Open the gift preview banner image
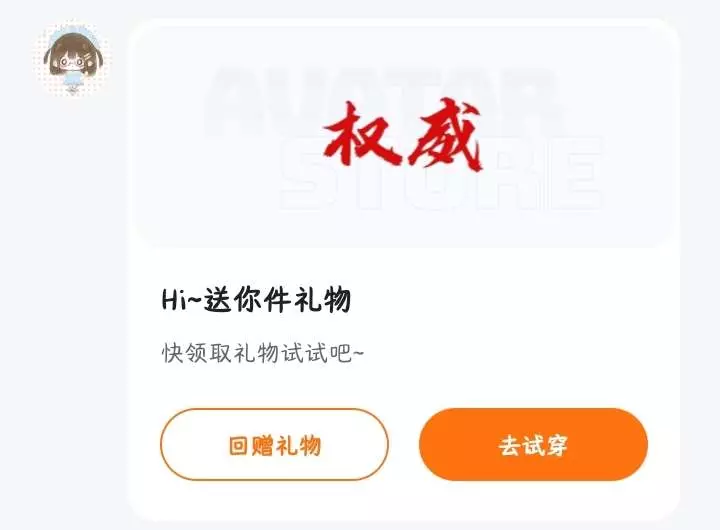Image resolution: width=720 pixels, height=530 pixels. click(x=404, y=136)
